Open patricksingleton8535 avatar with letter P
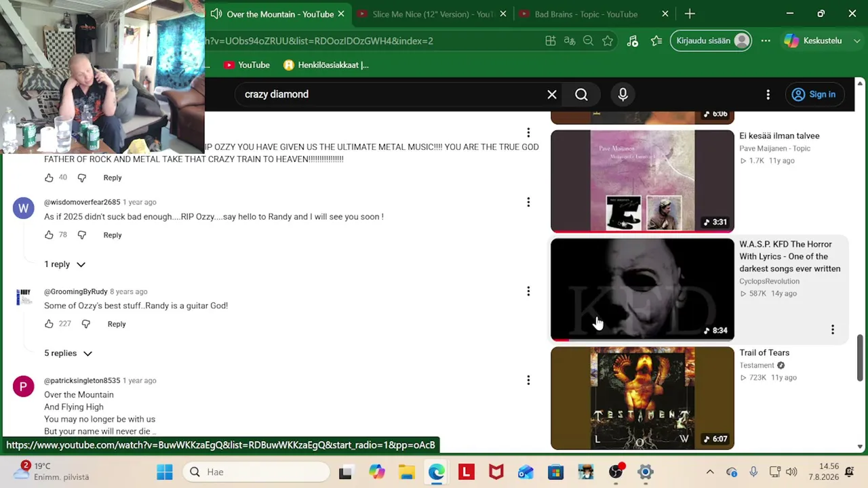 (24, 386)
